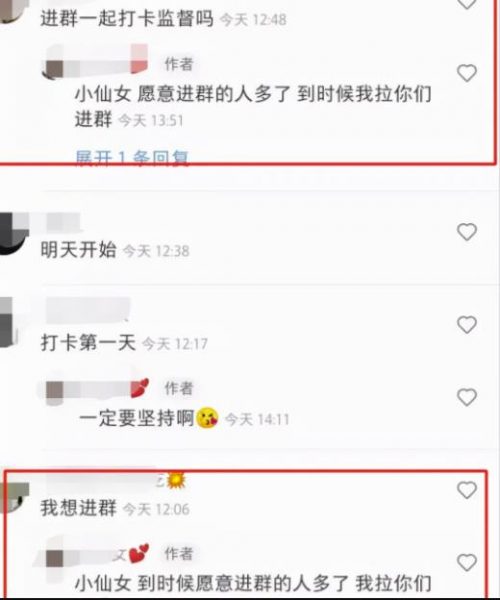Open author's profile name above 13:51 reply
This screenshot has height=600, width=500.
click(96, 61)
